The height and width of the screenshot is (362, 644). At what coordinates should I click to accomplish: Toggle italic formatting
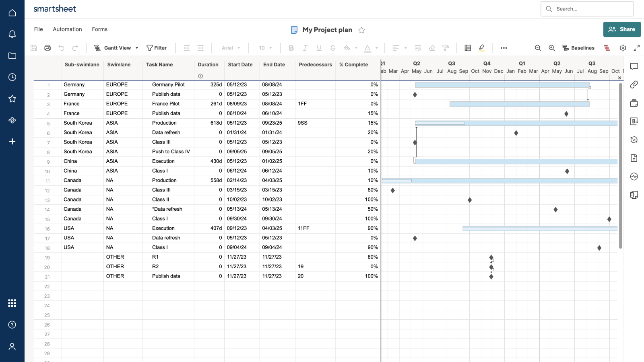[x=305, y=48]
